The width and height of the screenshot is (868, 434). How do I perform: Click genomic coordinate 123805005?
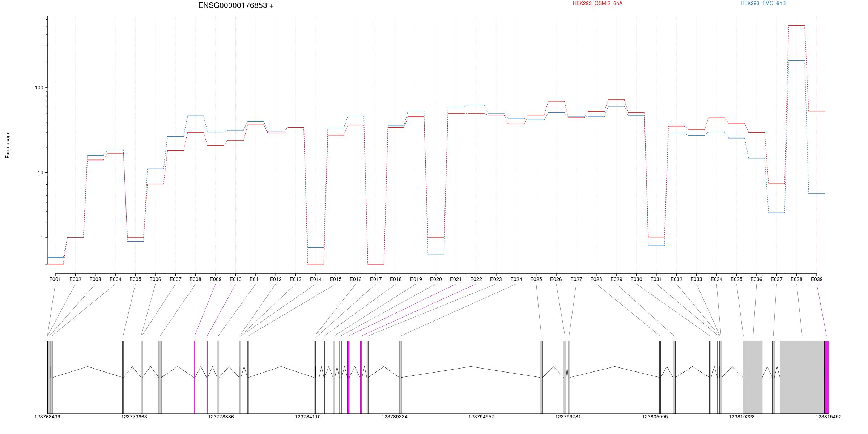[655, 417]
